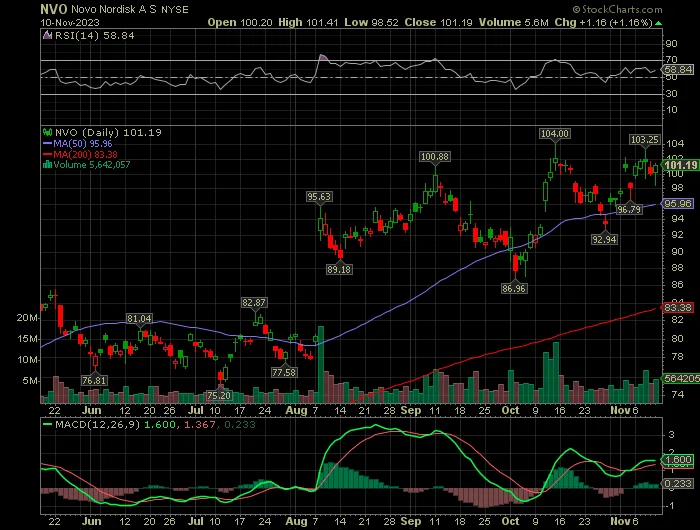Click the date 10-Nov-2023
Screen dimensions: 700x530
(x=70, y=23)
